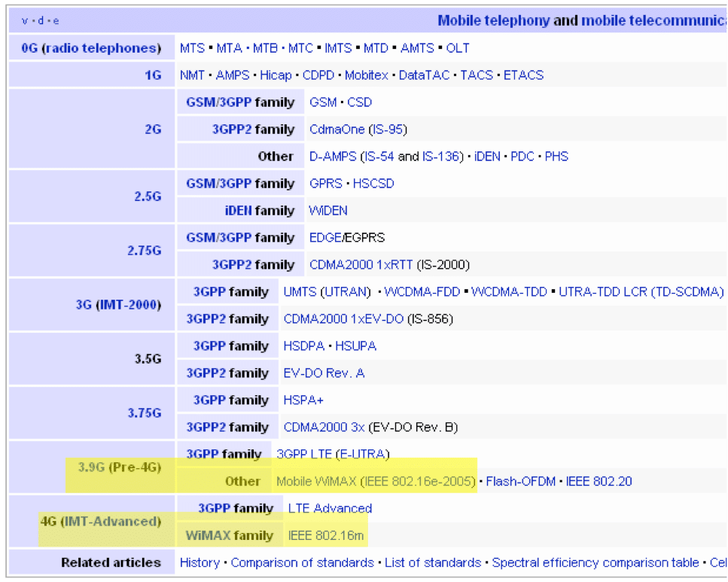Viewport: 728px width, 582px height.
Task: Open Spectral efficiency comparison table link
Action: pos(595,562)
